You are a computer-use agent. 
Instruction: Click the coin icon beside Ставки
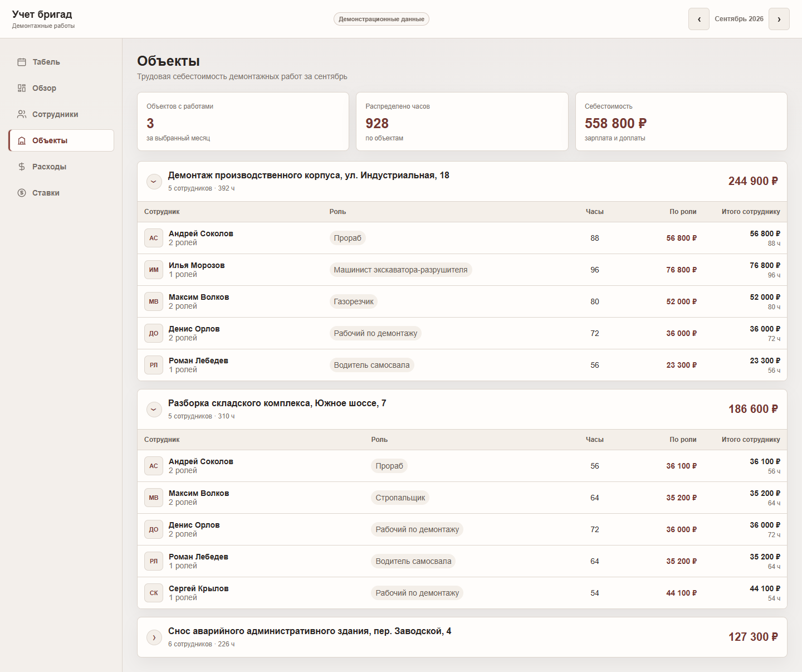(22, 193)
